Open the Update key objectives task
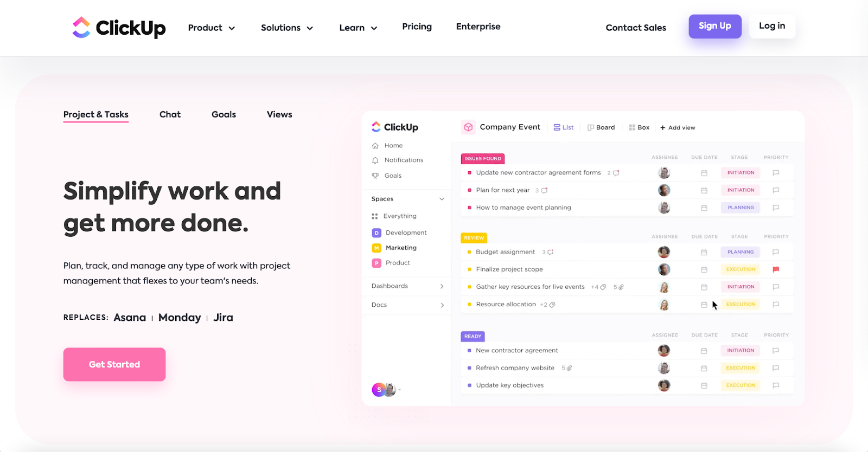The image size is (868, 452). click(510, 385)
